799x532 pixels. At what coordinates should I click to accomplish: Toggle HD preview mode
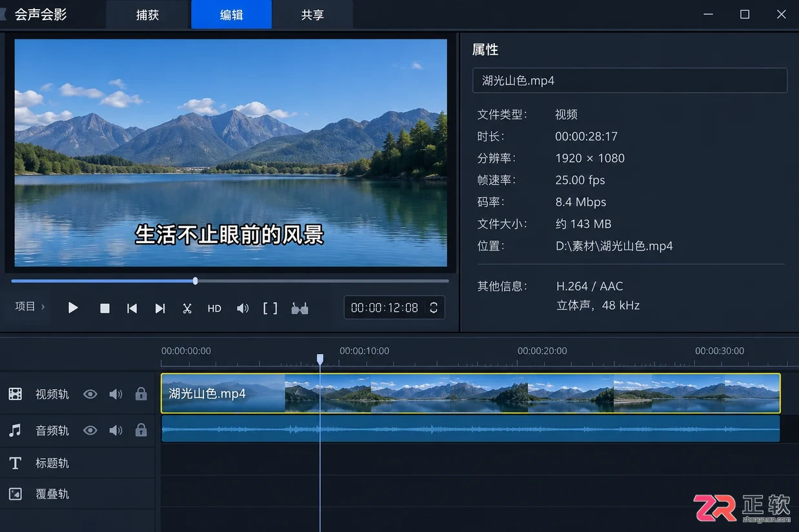pyautogui.click(x=214, y=309)
